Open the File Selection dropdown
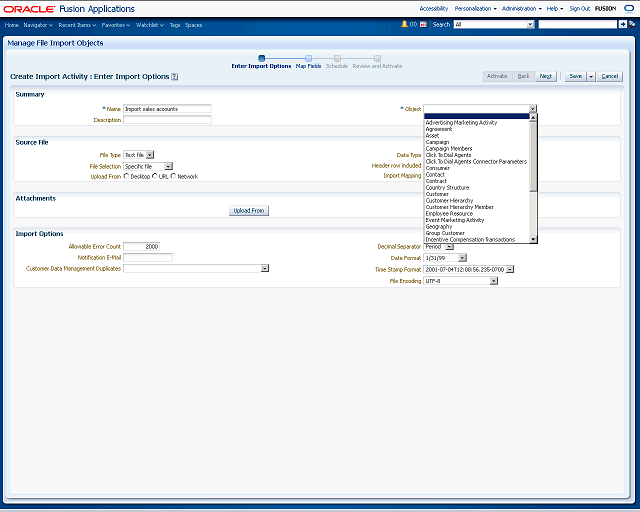The width and height of the screenshot is (640, 512). (168, 166)
